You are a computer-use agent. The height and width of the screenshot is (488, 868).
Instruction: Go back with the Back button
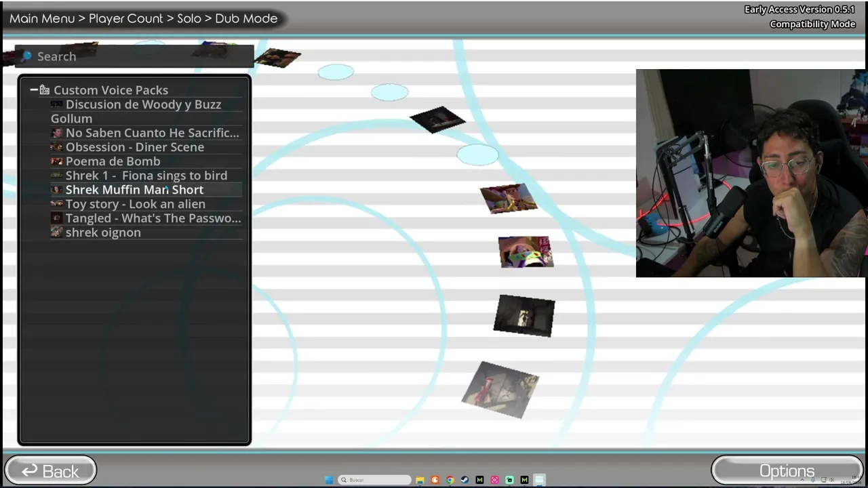point(50,471)
